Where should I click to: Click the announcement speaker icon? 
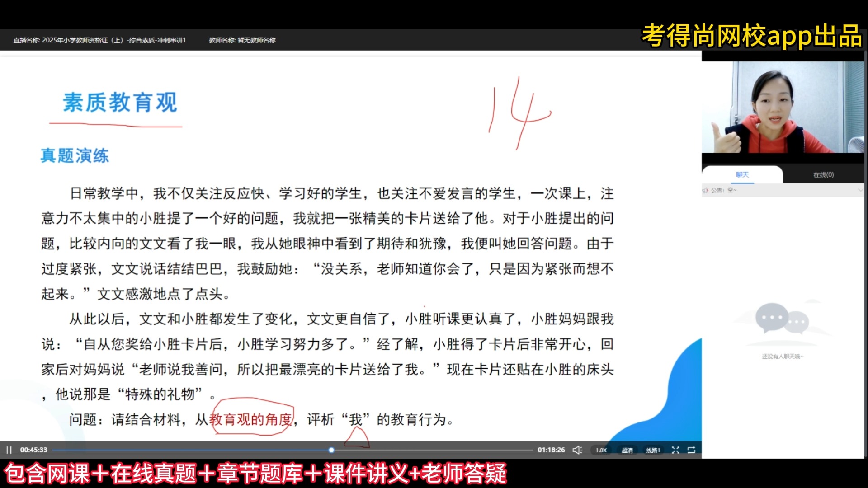click(705, 190)
